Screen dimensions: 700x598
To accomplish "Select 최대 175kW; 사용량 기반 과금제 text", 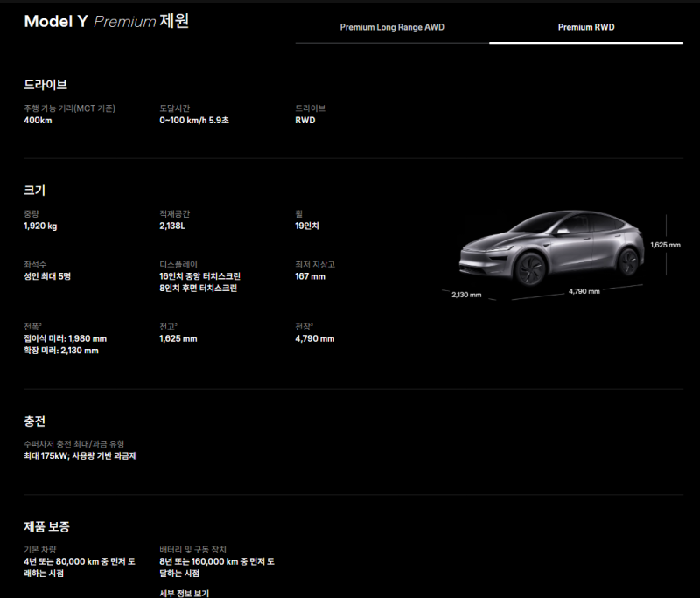I will [80, 456].
